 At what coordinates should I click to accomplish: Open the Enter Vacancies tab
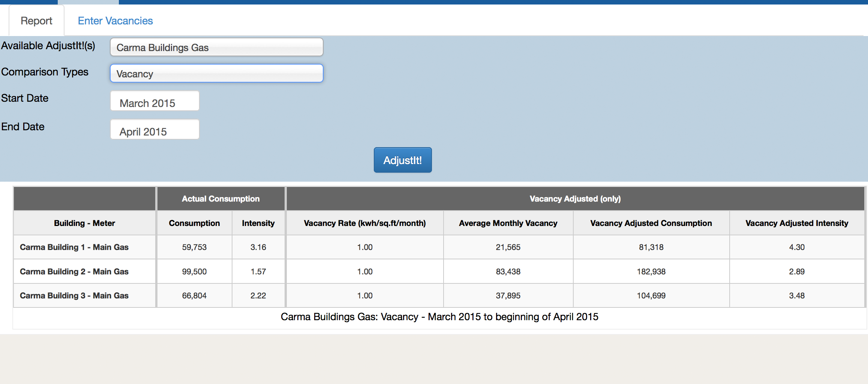tap(115, 21)
